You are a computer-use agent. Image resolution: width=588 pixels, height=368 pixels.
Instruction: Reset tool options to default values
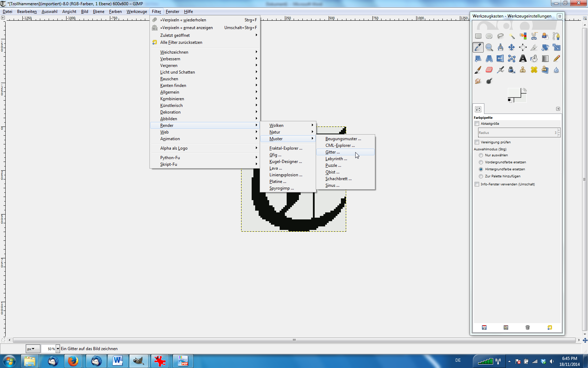coord(549,327)
